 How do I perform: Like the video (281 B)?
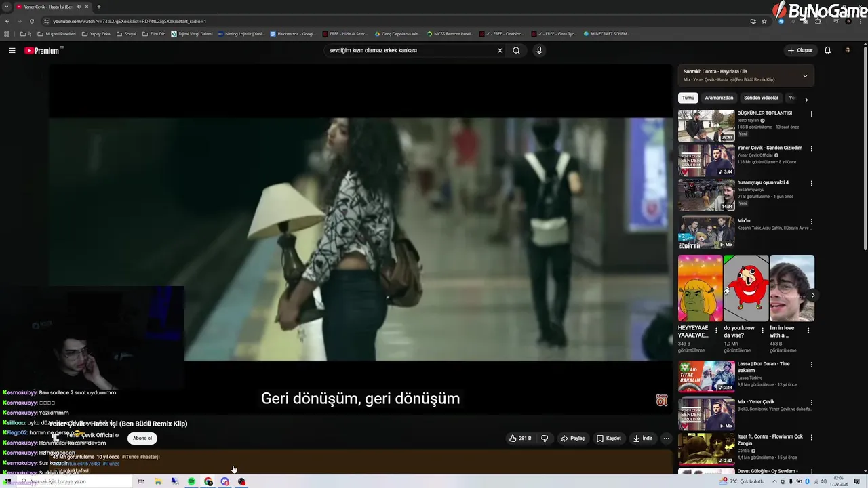[x=520, y=439]
